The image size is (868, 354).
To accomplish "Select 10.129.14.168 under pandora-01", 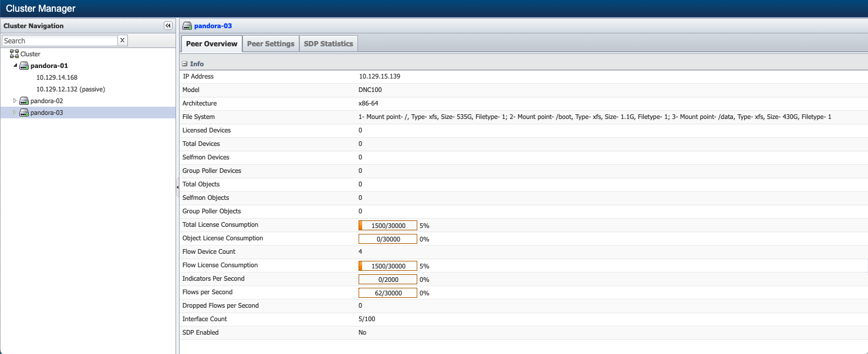I will [x=57, y=77].
